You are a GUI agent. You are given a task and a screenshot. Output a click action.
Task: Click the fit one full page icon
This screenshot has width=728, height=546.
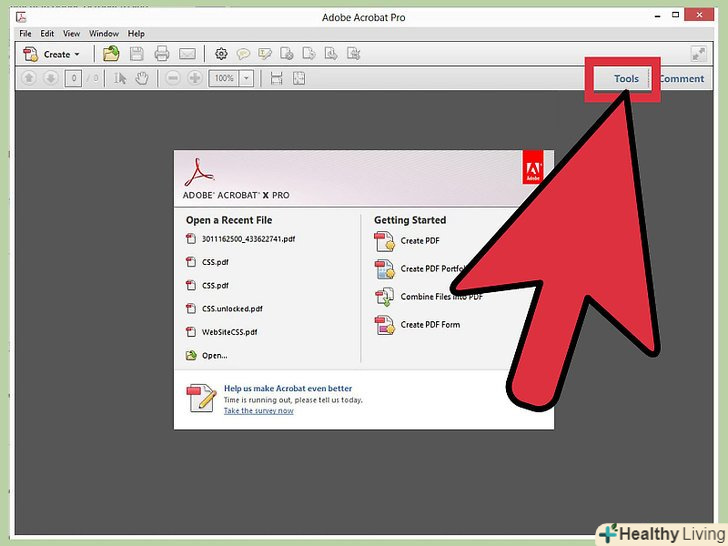pos(299,78)
